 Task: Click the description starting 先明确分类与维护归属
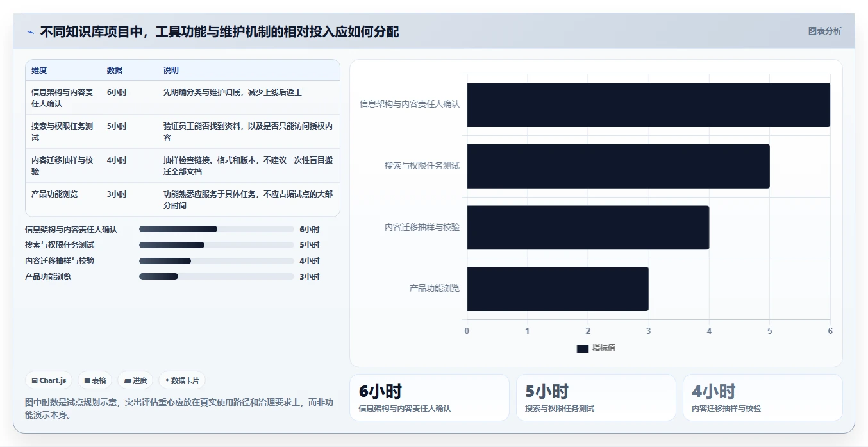[x=232, y=92]
